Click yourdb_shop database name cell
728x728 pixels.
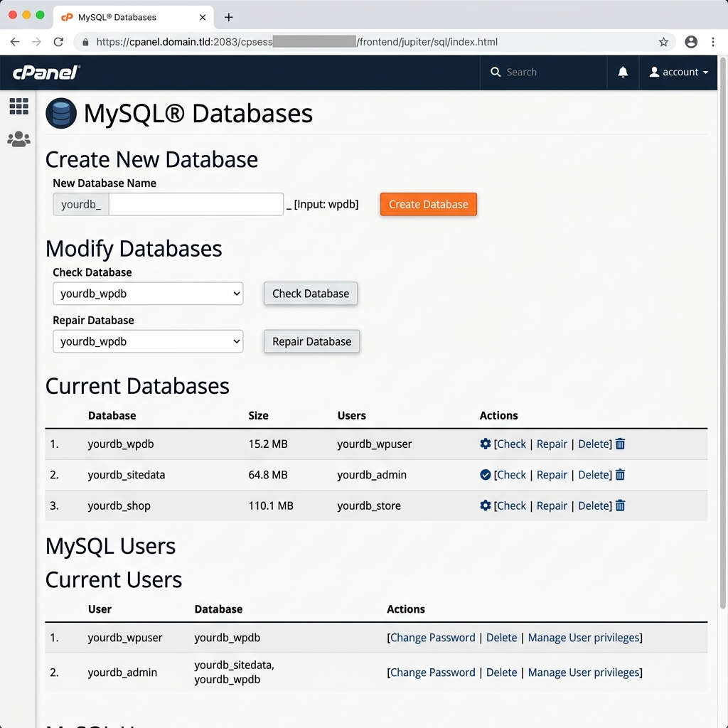click(x=119, y=505)
